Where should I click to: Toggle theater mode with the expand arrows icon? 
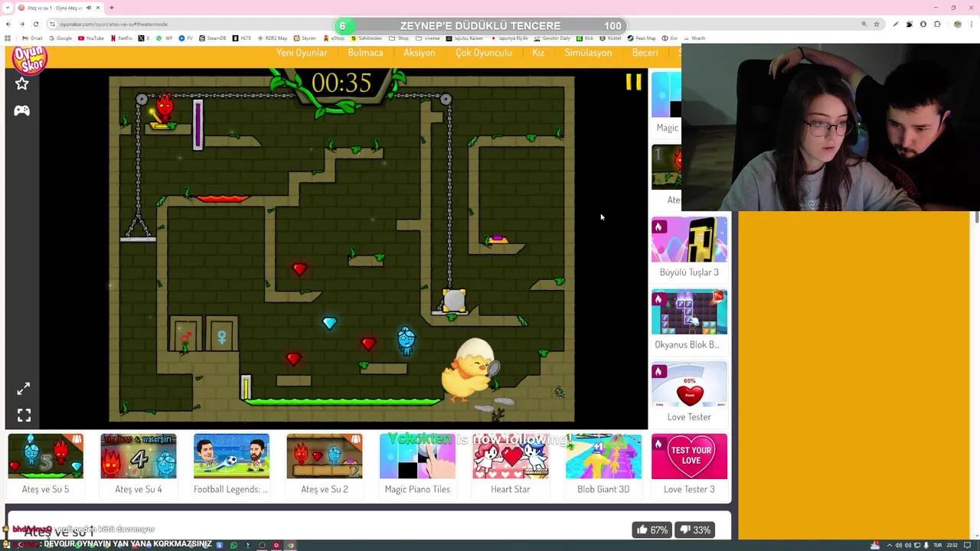point(24,389)
